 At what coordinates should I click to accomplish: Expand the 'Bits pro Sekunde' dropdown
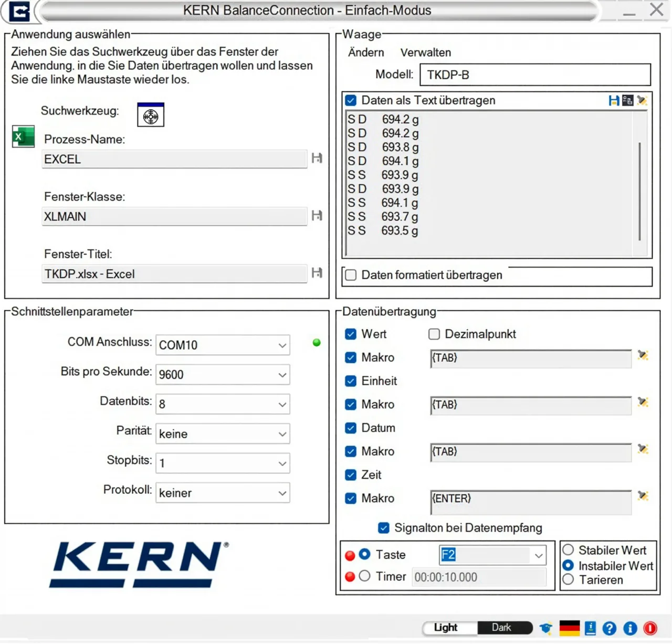tap(223, 374)
